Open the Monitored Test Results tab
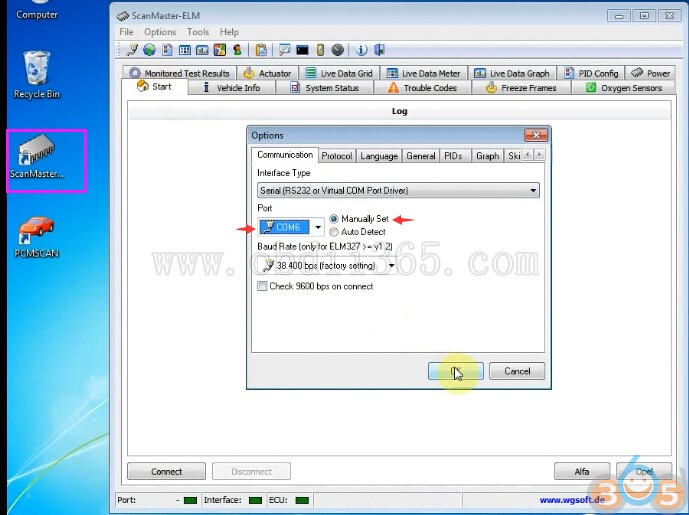Image resolution: width=689 pixels, height=515 pixels. (179, 73)
